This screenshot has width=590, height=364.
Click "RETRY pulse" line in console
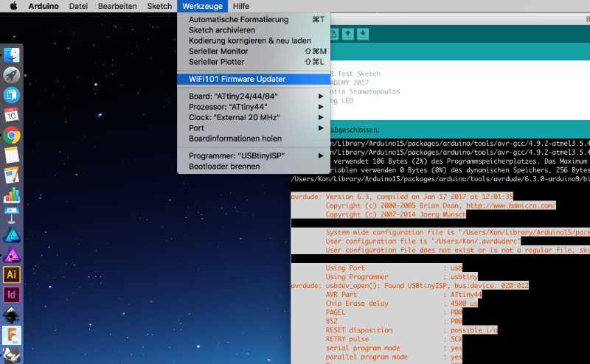[x=394, y=339]
